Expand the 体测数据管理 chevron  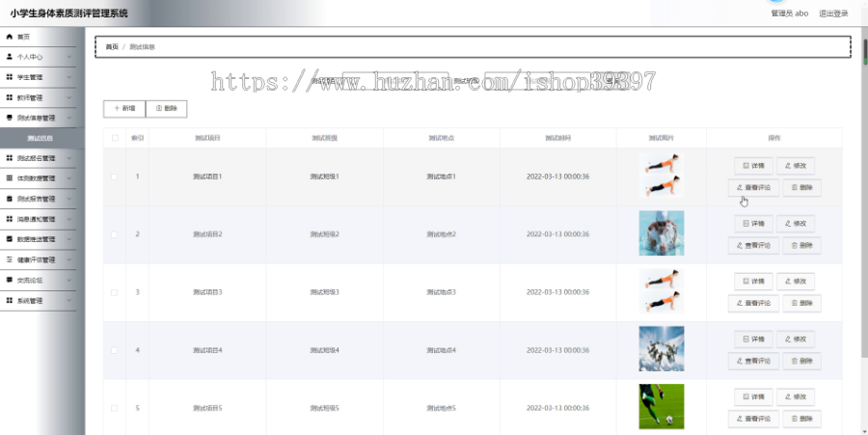click(x=69, y=178)
